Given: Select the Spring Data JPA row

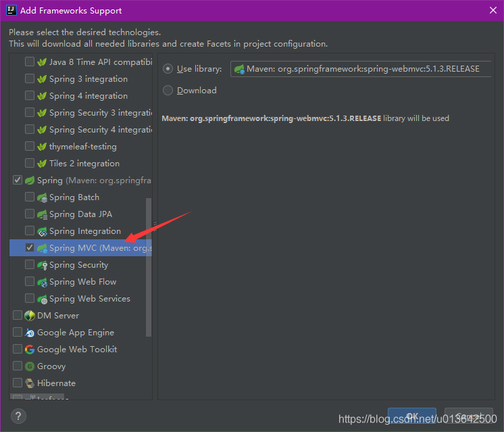Looking at the screenshot, I should pyautogui.click(x=81, y=214).
